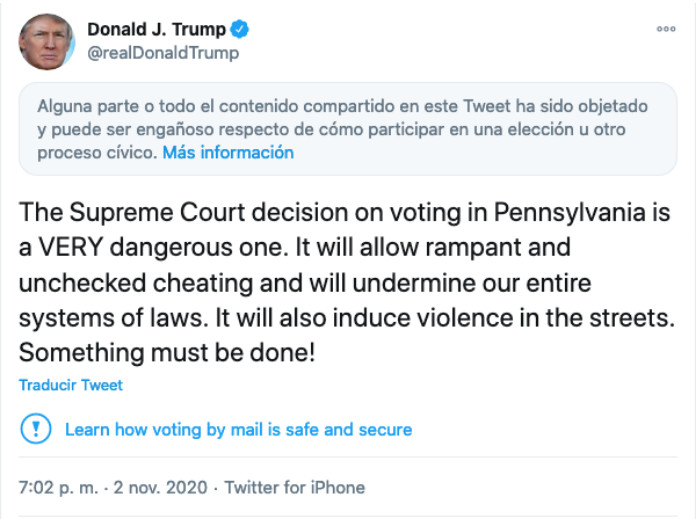Click "proceso cívico" in the warning notice
Viewport: 700px width, 519px height.
95,153
